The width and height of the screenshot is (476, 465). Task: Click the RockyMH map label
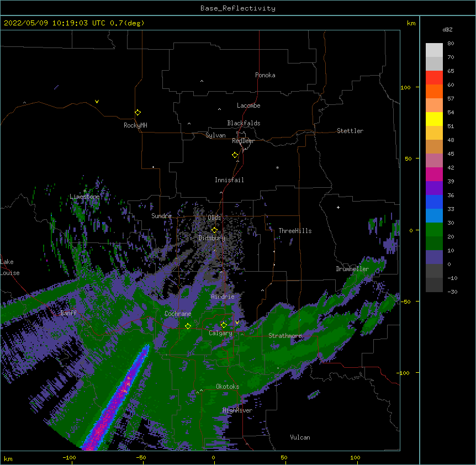tap(135, 125)
